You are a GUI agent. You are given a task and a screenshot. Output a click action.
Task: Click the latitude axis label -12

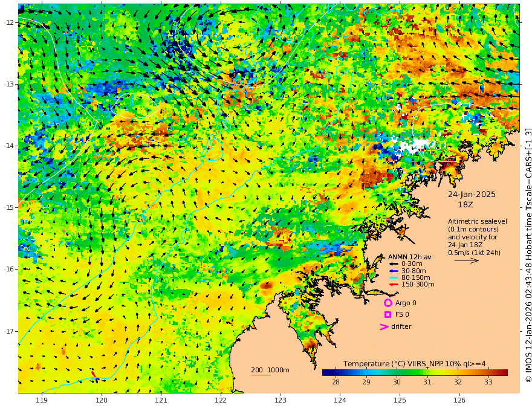[9, 22]
